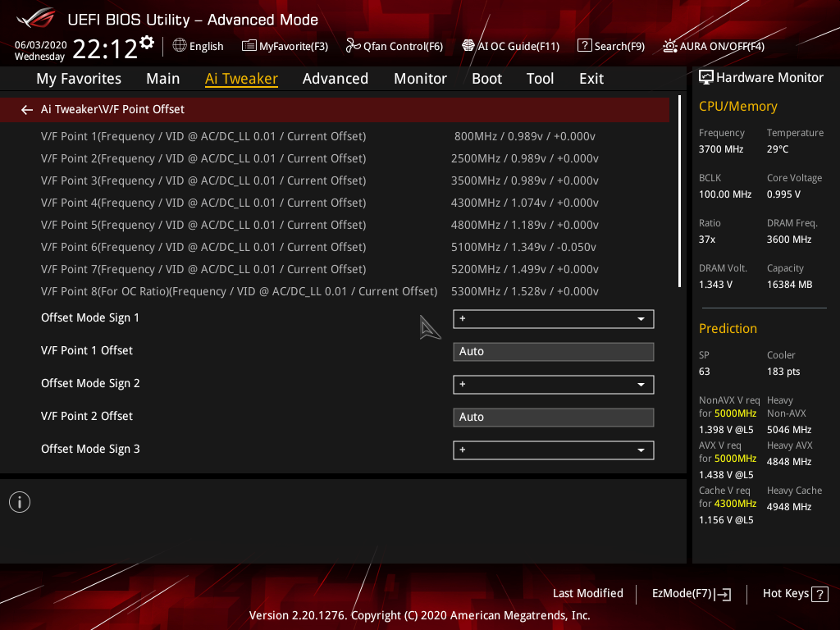The height and width of the screenshot is (630, 840).
Task: Go back using the Ai Tweaker breadcrumb arrow
Action: (x=26, y=109)
